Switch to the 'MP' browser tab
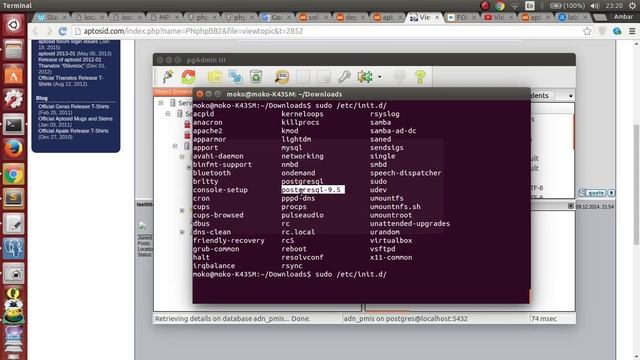This screenshot has height=360, width=640. click(164, 18)
